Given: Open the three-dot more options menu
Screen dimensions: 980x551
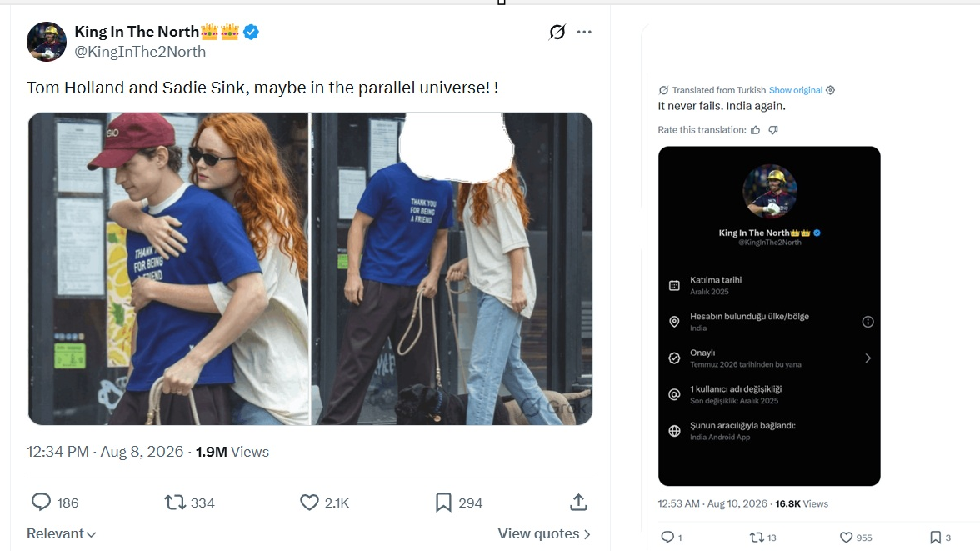Looking at the screenshot, I should 583,32.
